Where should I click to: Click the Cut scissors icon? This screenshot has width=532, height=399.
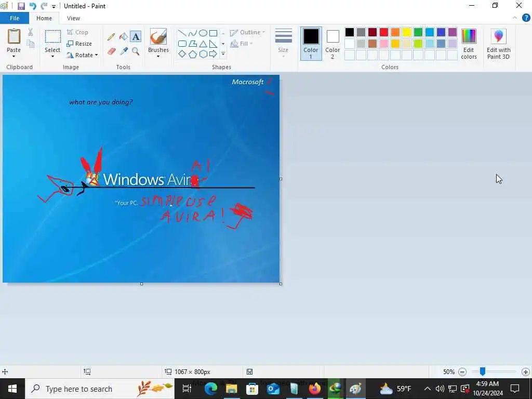click(x=30, y=32)
